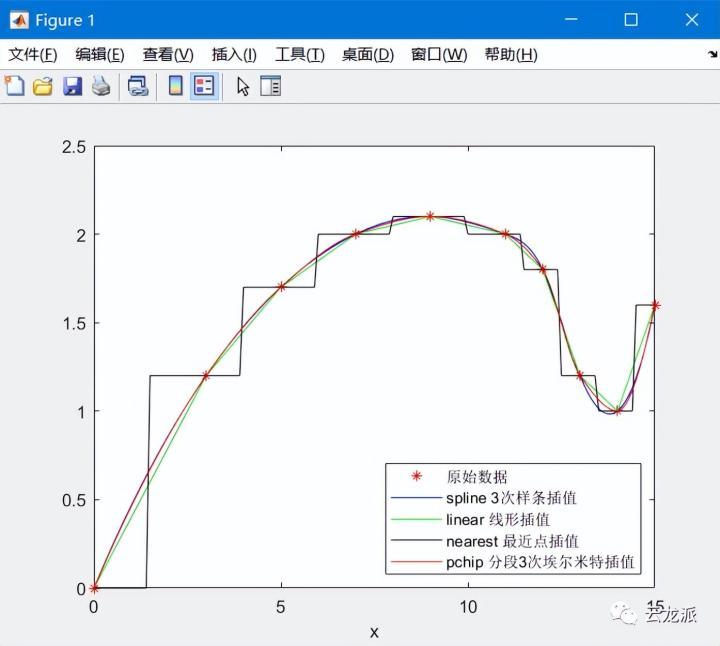
Task: Print the figure using the printer icon
Action: click(101, 86)
